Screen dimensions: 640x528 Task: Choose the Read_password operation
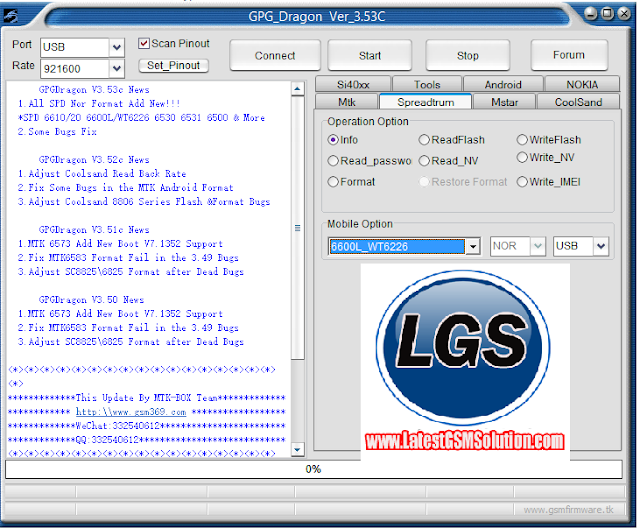[x=333, y=161]
